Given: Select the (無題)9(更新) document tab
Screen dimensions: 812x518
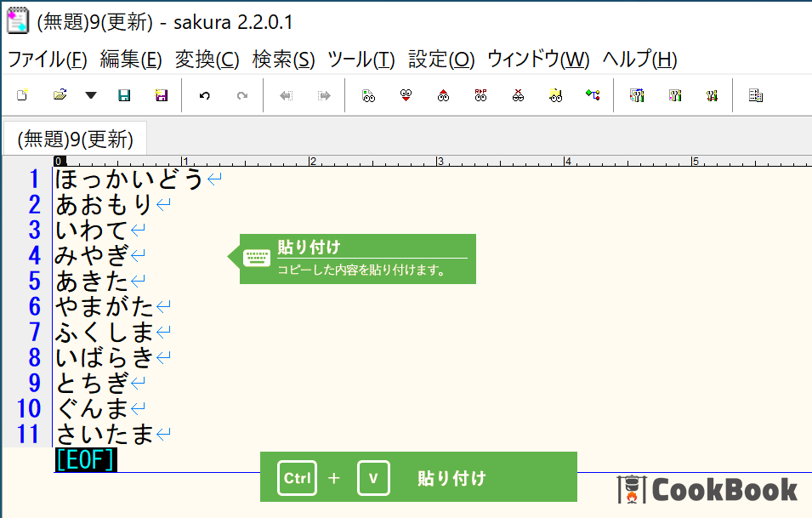Looking at the screenshot, I should tap(75, 139).
